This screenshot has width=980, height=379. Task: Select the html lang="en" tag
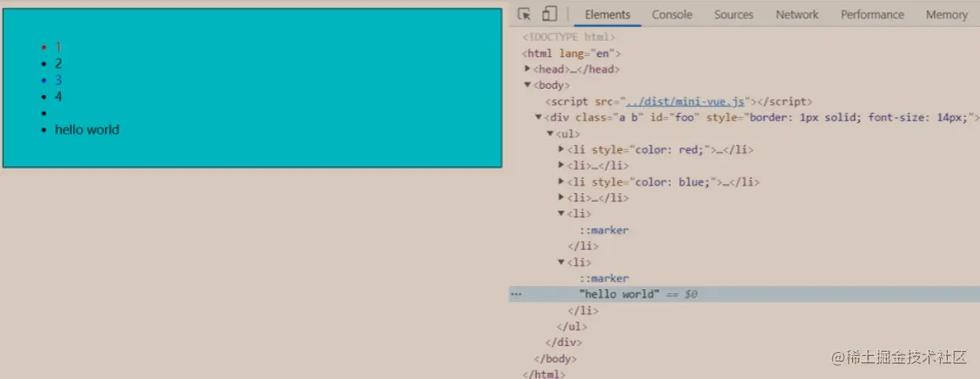pyautogui.click(x=571, y=53)
